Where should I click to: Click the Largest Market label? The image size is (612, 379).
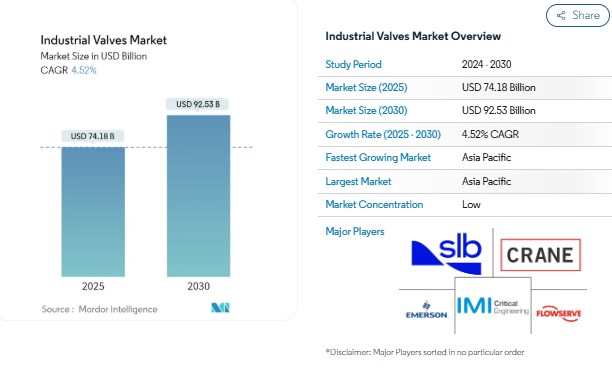(x=358, y=181)
